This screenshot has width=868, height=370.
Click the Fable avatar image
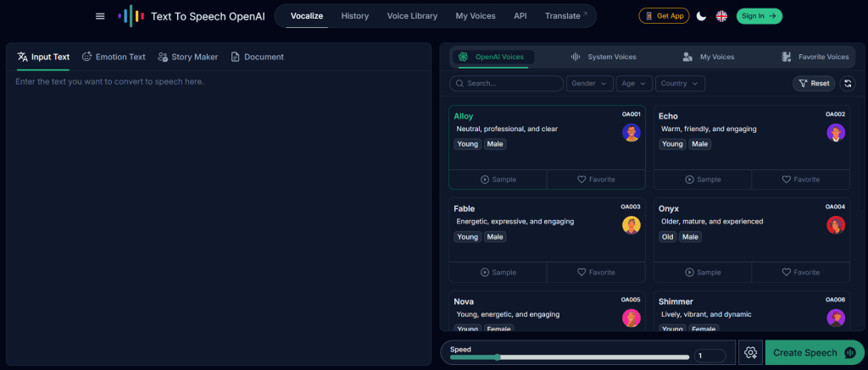point(631,225)
